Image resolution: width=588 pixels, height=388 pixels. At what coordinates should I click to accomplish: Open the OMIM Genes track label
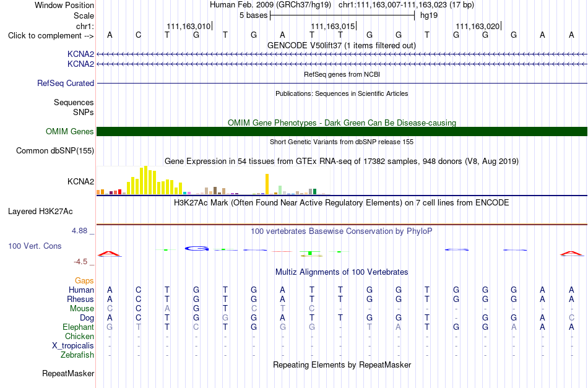(x=70, y=132)
